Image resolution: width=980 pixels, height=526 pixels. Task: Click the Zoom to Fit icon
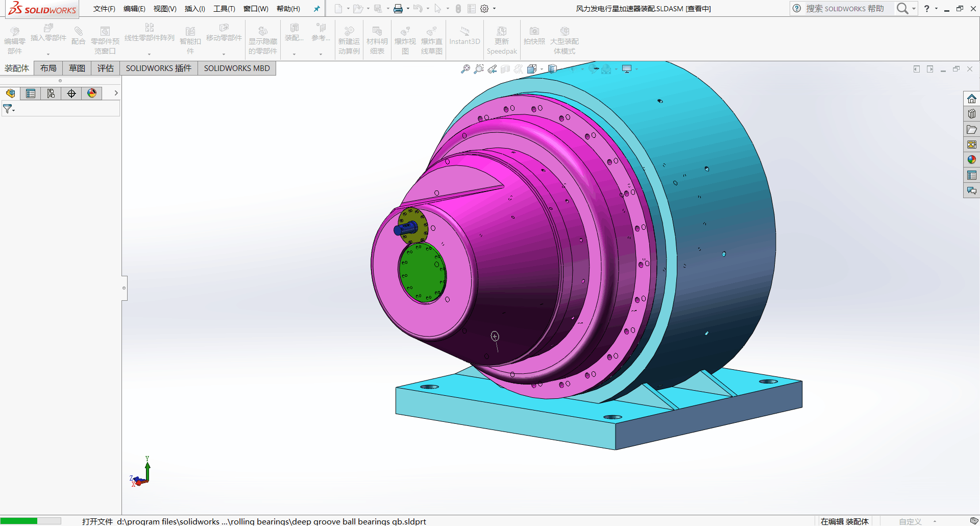pos(465,69)
